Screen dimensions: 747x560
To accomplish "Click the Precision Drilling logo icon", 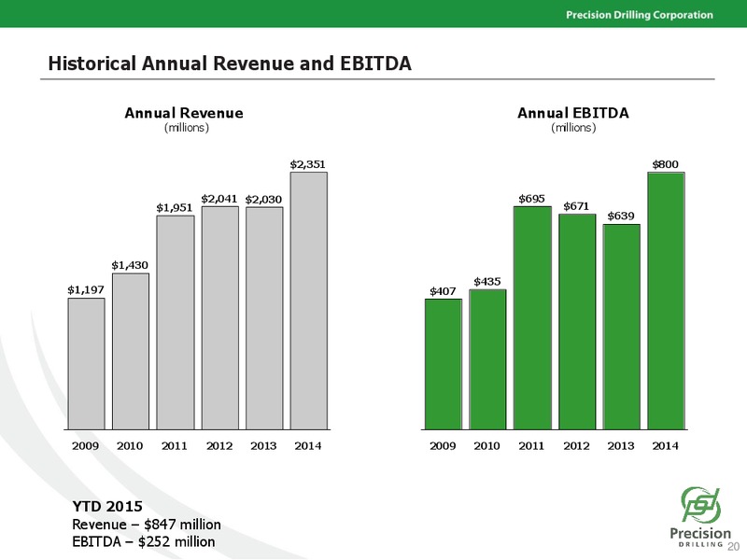I will pyautogui.click(x=700, y=505).
